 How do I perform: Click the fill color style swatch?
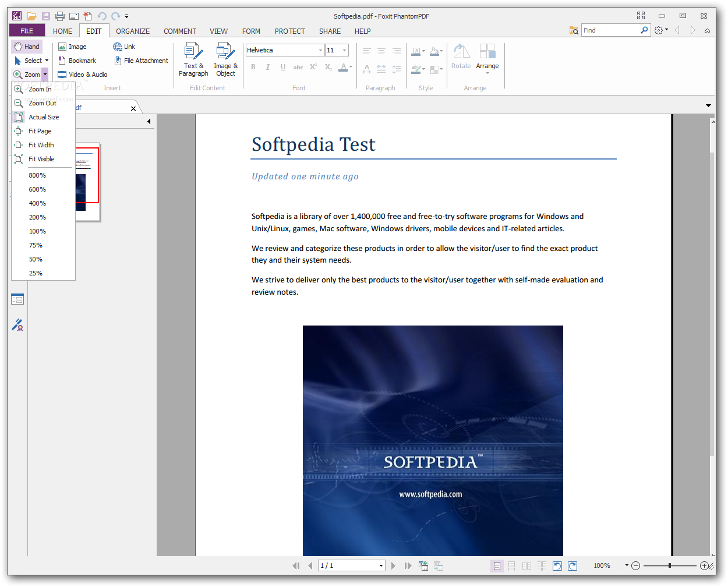[x=436, y=51]
